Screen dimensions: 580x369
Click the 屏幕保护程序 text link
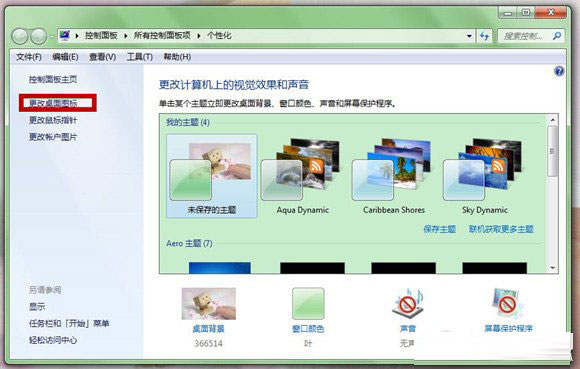coord(509,329)
